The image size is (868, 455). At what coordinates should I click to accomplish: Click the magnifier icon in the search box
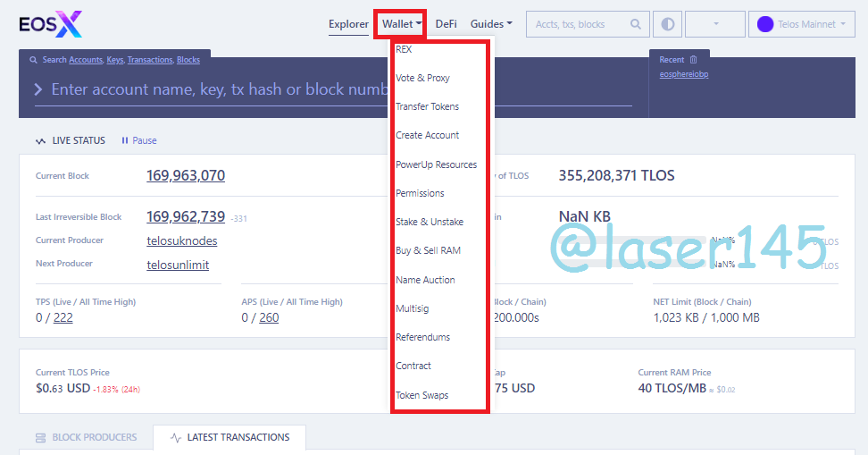636,24
